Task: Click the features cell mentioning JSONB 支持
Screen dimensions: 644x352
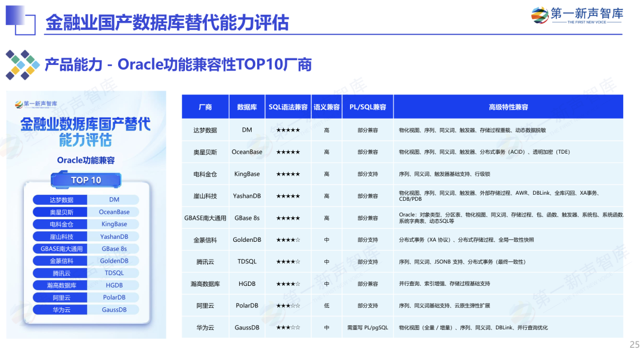Action: coord(509,261)
